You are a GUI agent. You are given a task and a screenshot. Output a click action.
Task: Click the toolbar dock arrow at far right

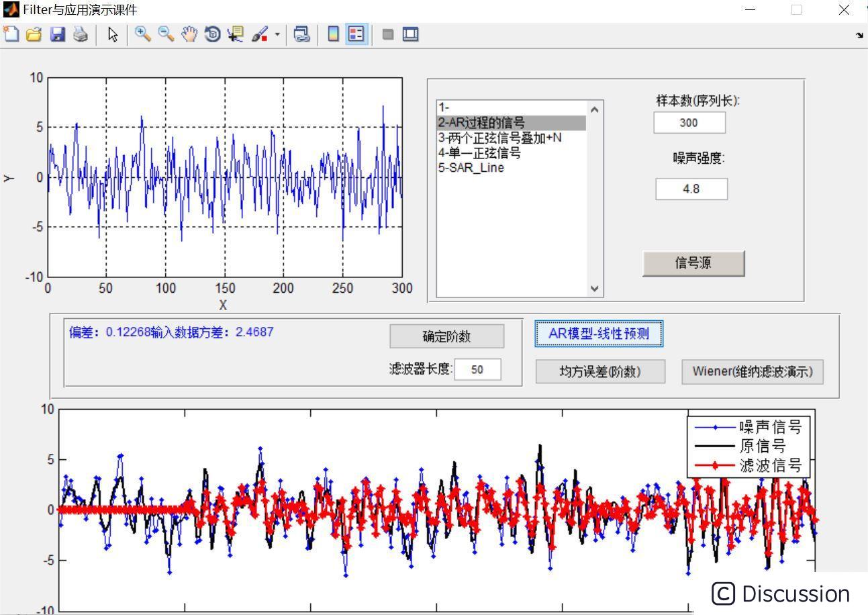(859, 35)
